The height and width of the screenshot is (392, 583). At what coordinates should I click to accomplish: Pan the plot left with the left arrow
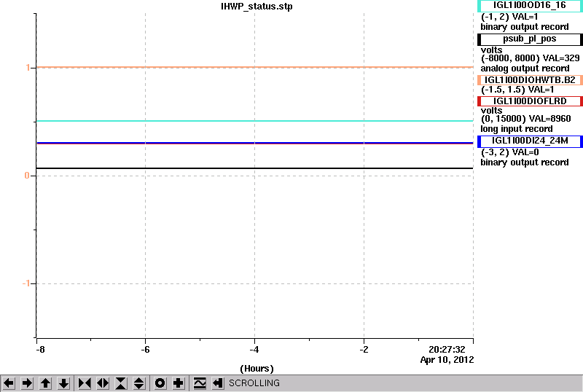click(x=9, y=383)
